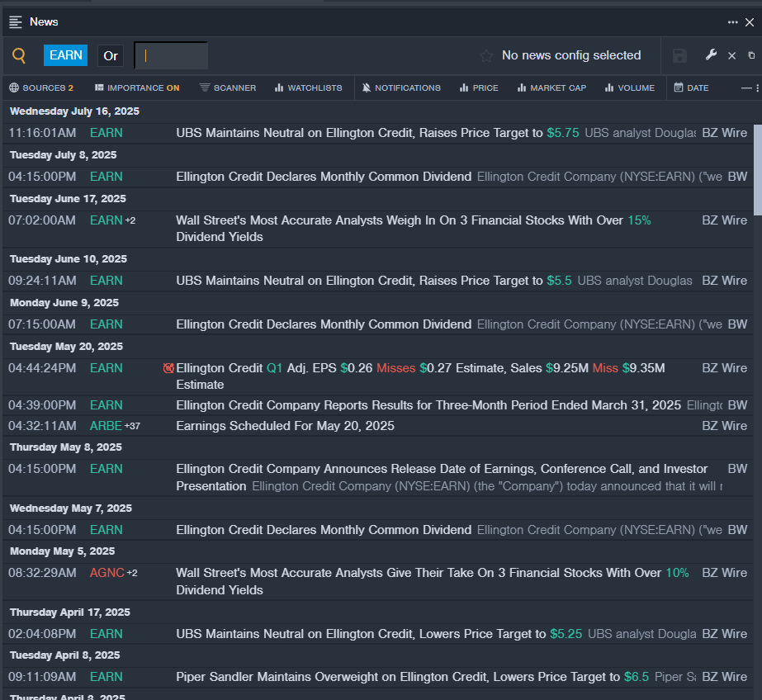762x700 pixels.
Task: Remove the EARN ticker filter chip
Action: (65, 55)
